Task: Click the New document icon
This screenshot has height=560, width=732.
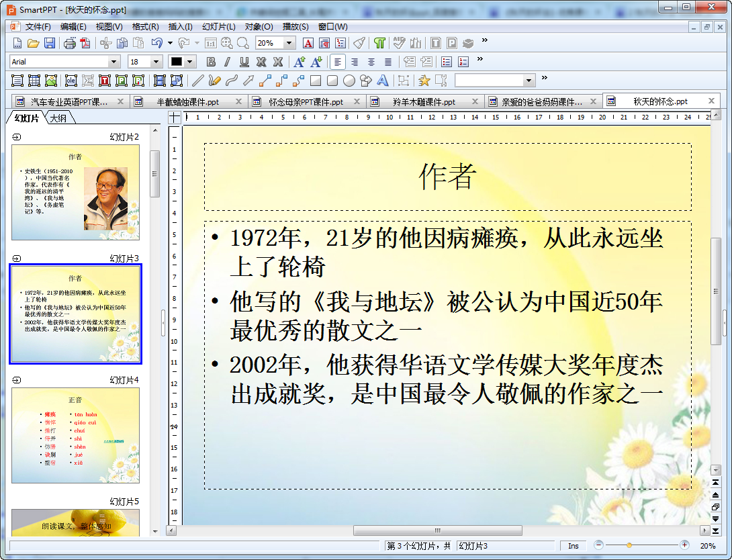Action: pos(17,44)
